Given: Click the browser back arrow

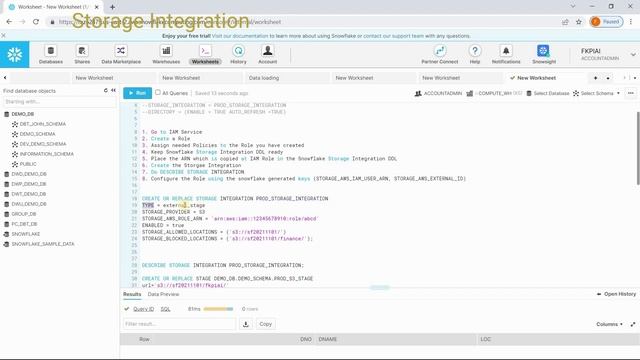Looking at the screenshot, I should point(9,22).
